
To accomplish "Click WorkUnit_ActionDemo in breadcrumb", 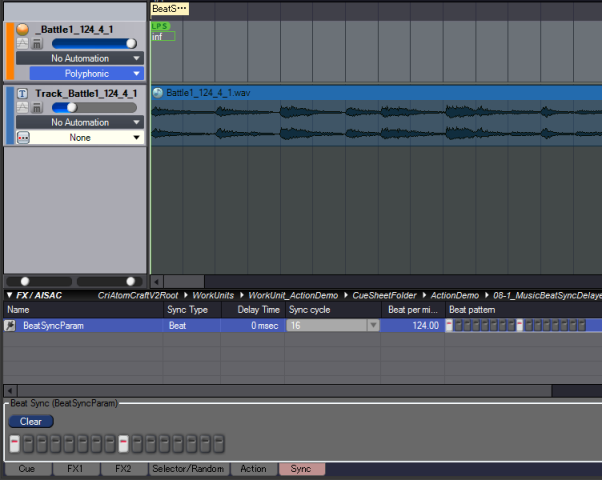I will (x=293, y=295).
